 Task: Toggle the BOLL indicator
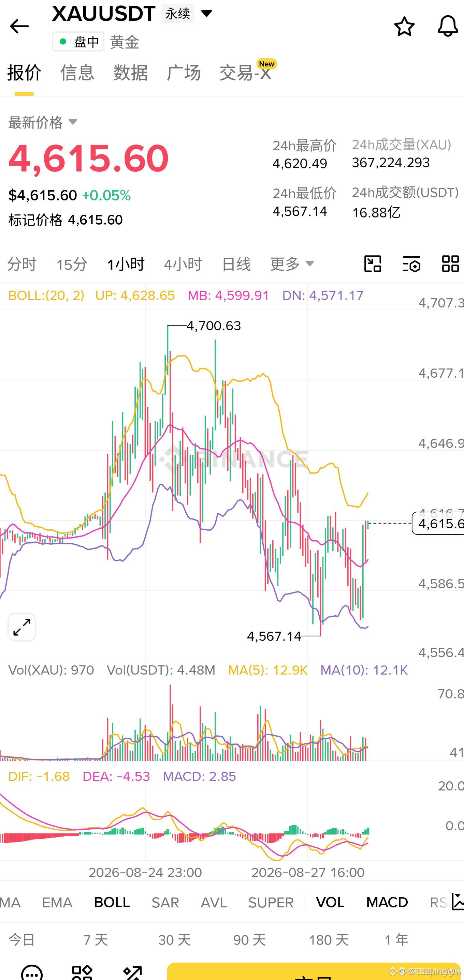(112, 902)
